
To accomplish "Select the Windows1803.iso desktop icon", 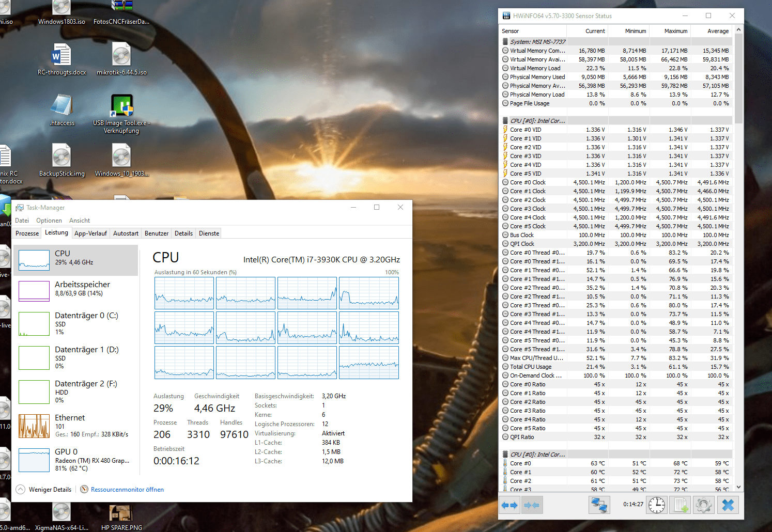I will pyautogui.click(x=61, y=13).
